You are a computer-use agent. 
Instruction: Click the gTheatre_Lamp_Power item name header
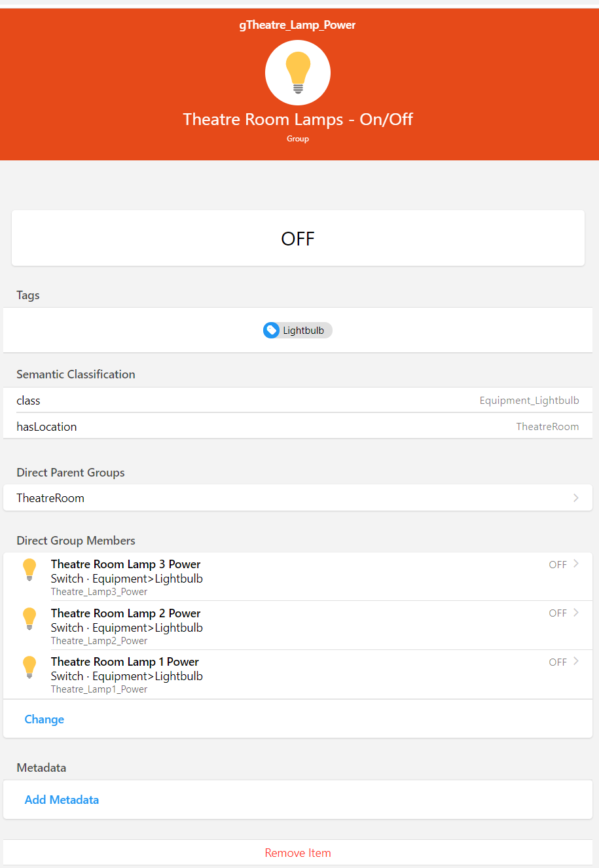(x=298, y=25)
